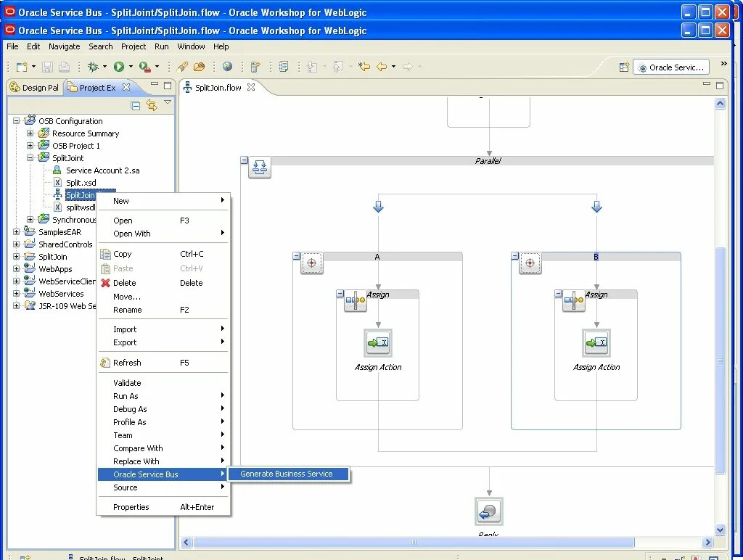Viewport: 743px width, 560px height.
Task: Choose Properties in context menu
Action: point(163,507)
